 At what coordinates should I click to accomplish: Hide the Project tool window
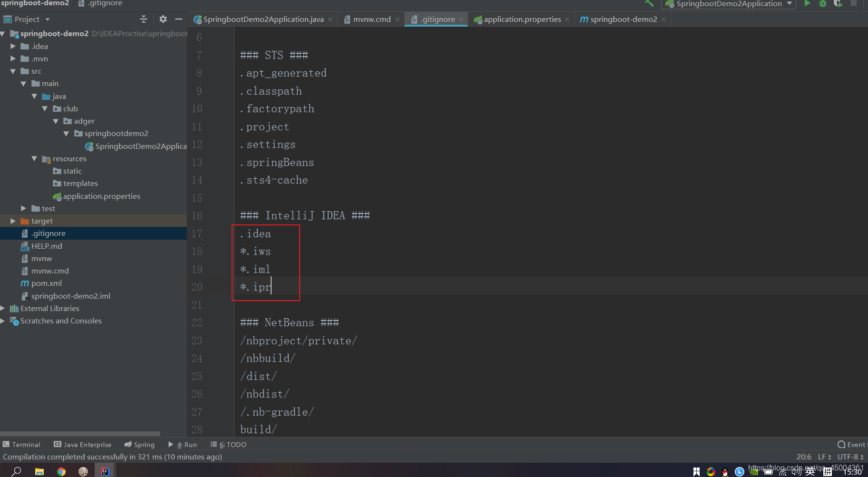pos(179,19)
